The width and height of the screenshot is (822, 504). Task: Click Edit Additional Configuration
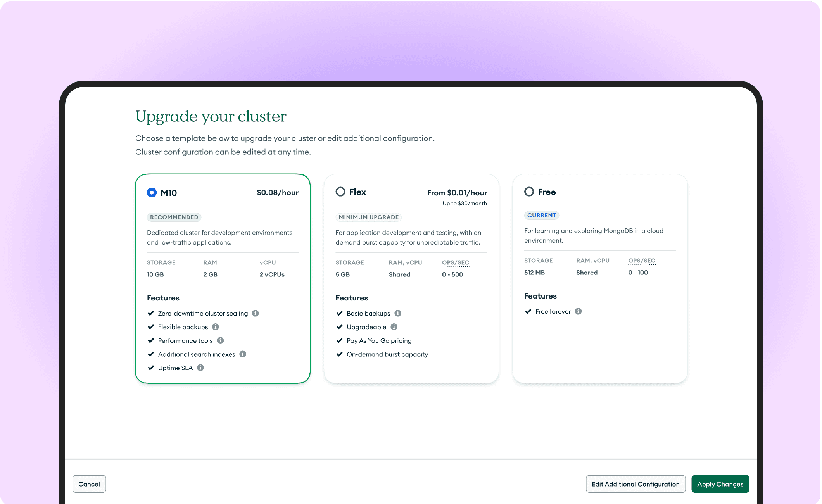pos(635,484)
